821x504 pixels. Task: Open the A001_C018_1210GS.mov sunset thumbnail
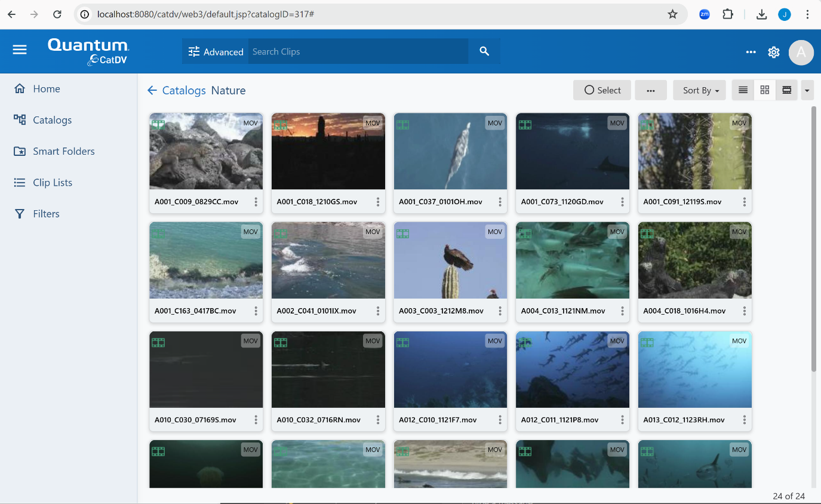click(x=328, y=152)
